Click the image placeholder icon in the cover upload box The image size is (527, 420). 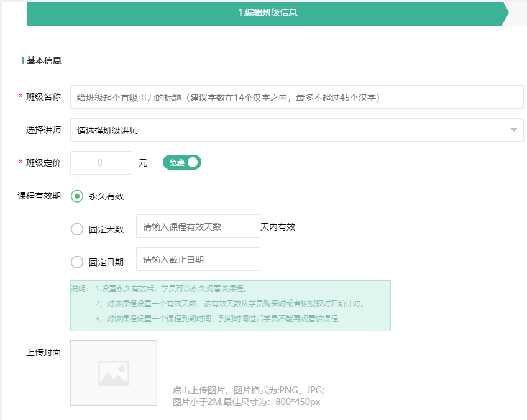114,373
